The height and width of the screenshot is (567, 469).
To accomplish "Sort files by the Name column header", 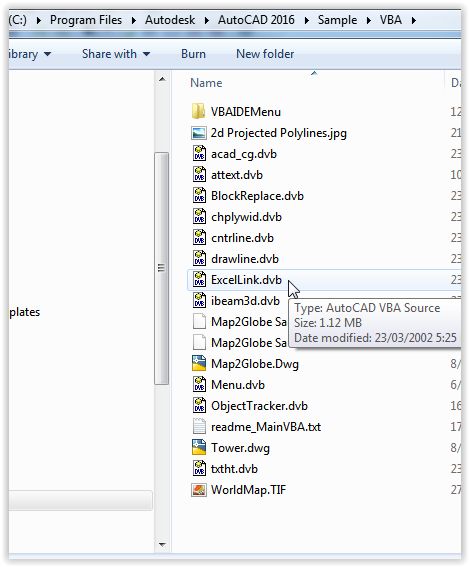I will (206, 83).
